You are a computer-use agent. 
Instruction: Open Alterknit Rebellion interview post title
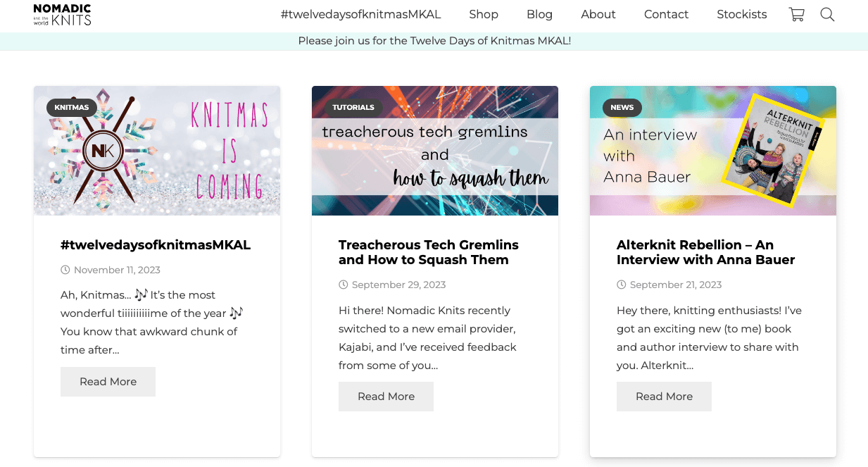pyautogui.click(x=705, y=252)
